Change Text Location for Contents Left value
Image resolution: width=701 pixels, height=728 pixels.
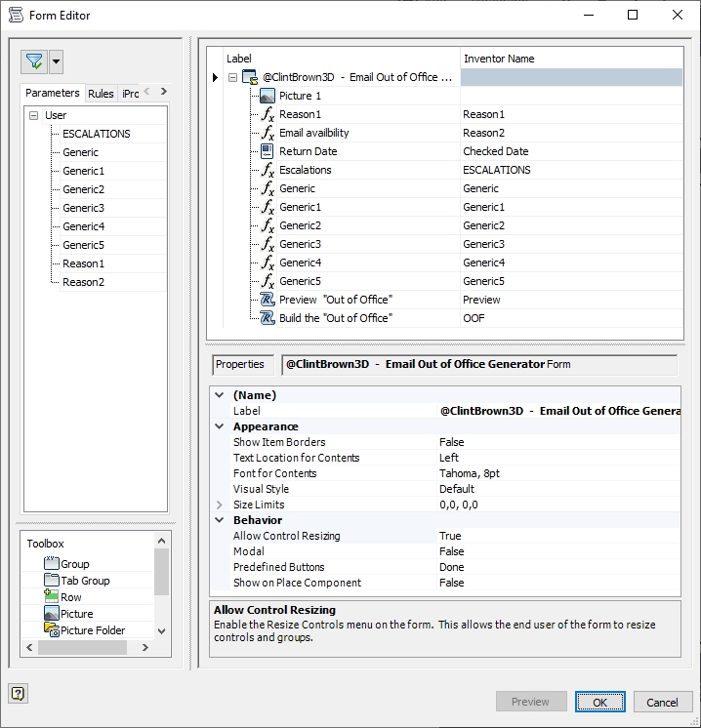point(558,458)
